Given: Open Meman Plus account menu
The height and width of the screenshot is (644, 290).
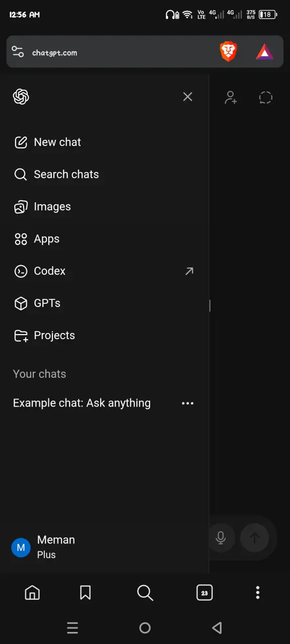Looking at the screenshot, I should coord(104,547).
